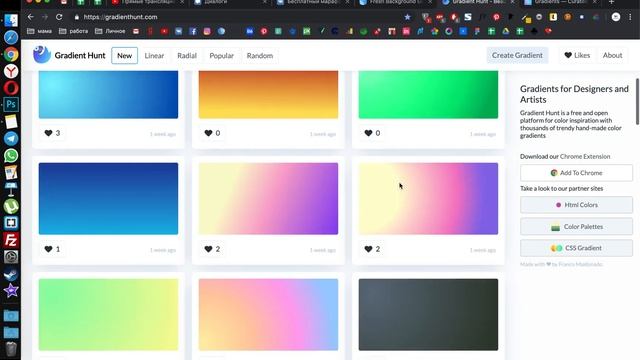Open About page
640x360 pixels.
[x=612, y=55]
